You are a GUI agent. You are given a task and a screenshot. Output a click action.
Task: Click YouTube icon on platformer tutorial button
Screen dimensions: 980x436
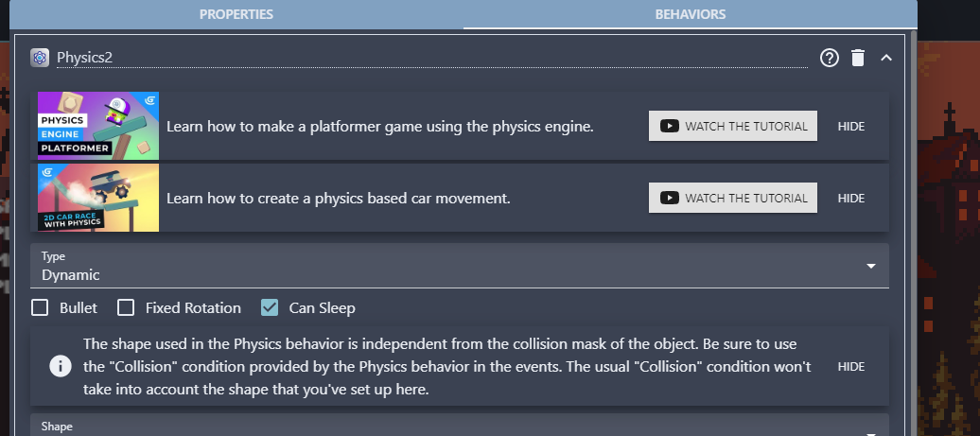670,126
